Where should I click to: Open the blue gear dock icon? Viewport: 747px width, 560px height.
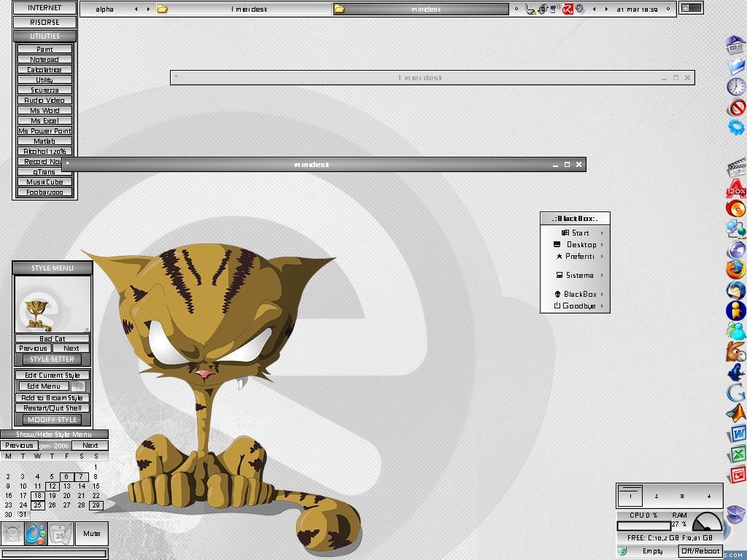click(736, 127)
